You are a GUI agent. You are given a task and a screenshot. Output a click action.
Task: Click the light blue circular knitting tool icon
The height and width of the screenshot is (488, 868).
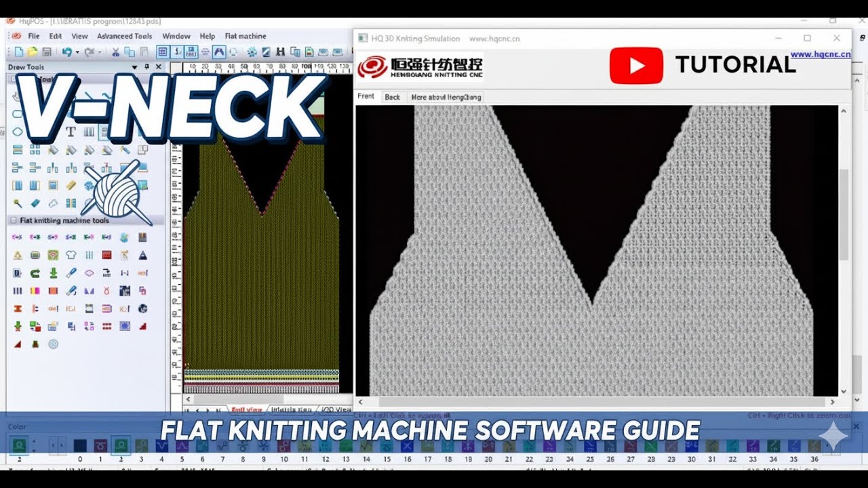(x=53, y=344)
